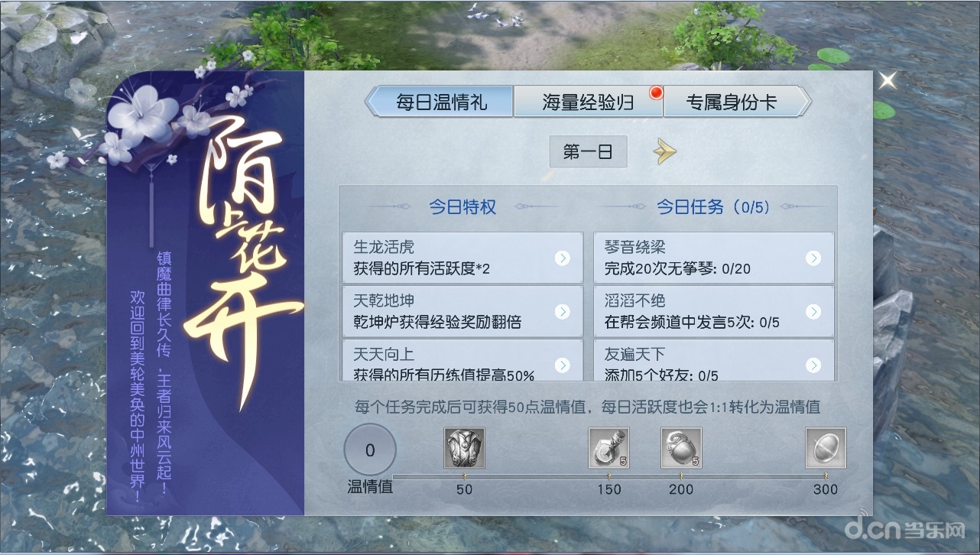
Task: Tap the pouch reward icon at 200
Action: click(x=681, y=448)
